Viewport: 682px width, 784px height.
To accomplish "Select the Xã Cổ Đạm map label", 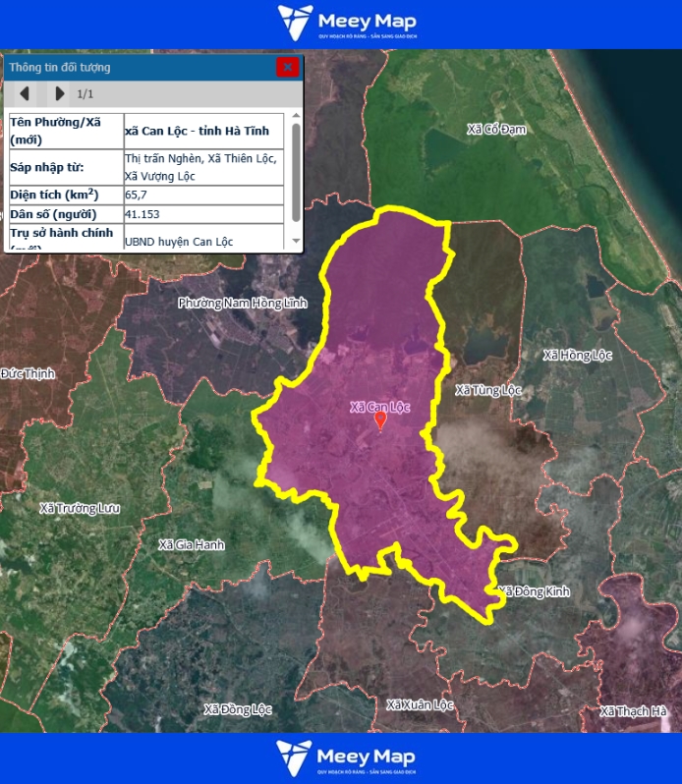I will pyautogui.click(x=497, y=129).
